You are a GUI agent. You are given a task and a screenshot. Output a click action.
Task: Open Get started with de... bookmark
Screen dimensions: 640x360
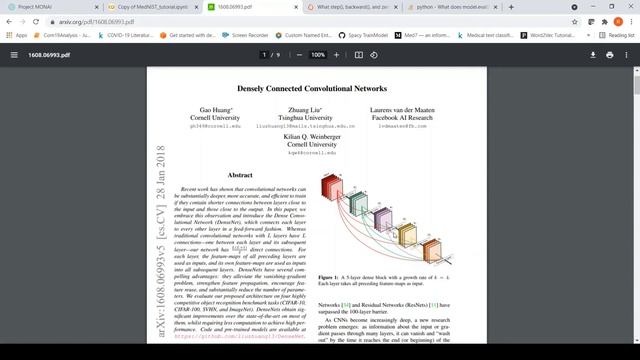click(188, 36)
